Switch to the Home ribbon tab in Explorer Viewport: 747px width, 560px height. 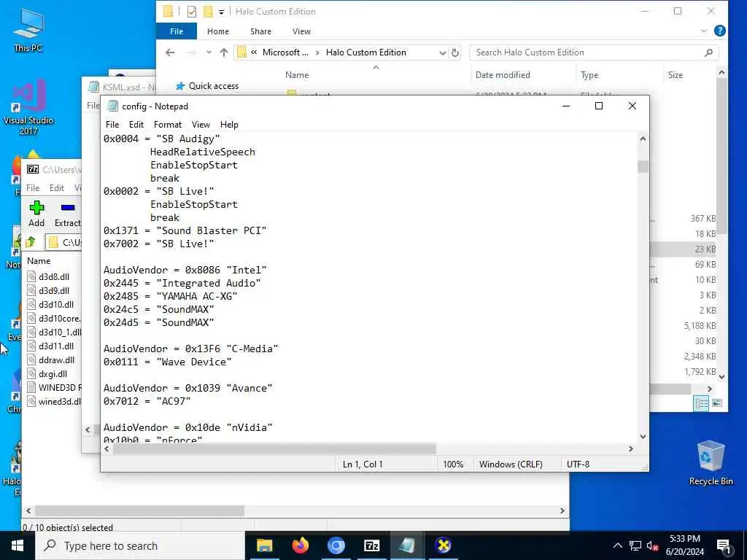coord(217,31)
